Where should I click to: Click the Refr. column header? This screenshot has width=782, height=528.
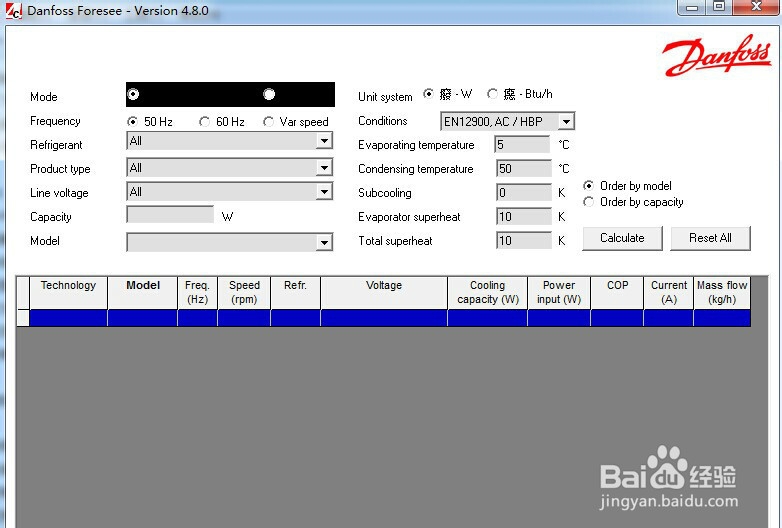tap(295, 293)
